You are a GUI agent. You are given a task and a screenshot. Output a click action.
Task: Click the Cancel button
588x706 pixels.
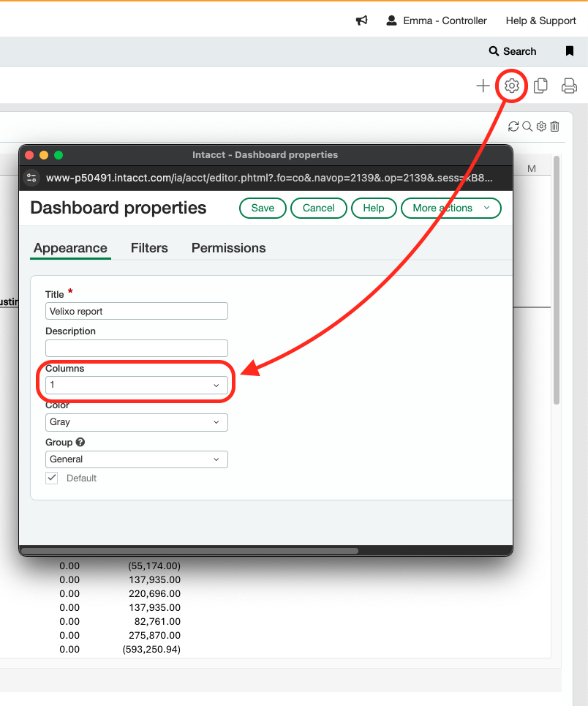point(318,208)
